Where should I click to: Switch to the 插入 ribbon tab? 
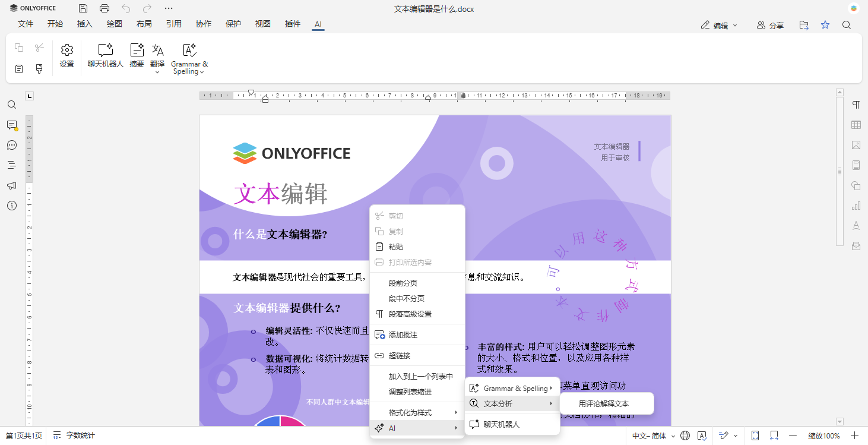point(84,24)
